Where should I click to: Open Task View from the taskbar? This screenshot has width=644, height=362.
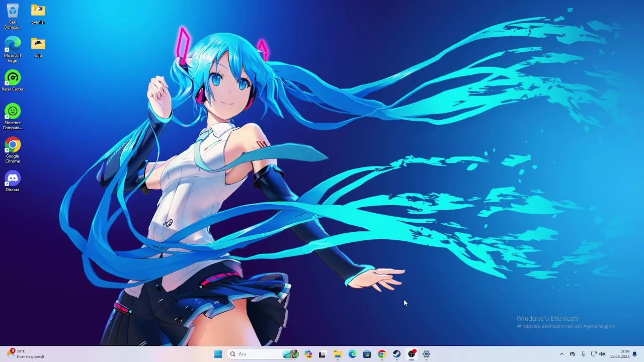323,354
